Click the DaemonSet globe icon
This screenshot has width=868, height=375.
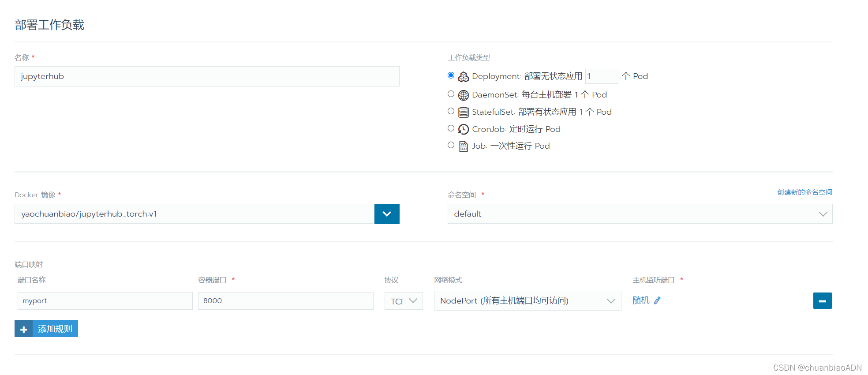463,95
